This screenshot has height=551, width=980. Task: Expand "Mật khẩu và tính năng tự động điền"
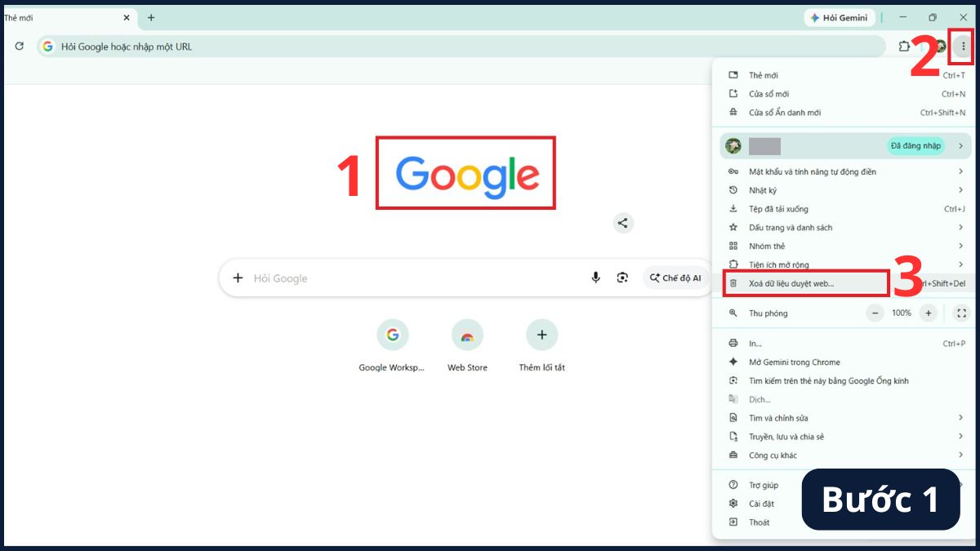[845, 171]
